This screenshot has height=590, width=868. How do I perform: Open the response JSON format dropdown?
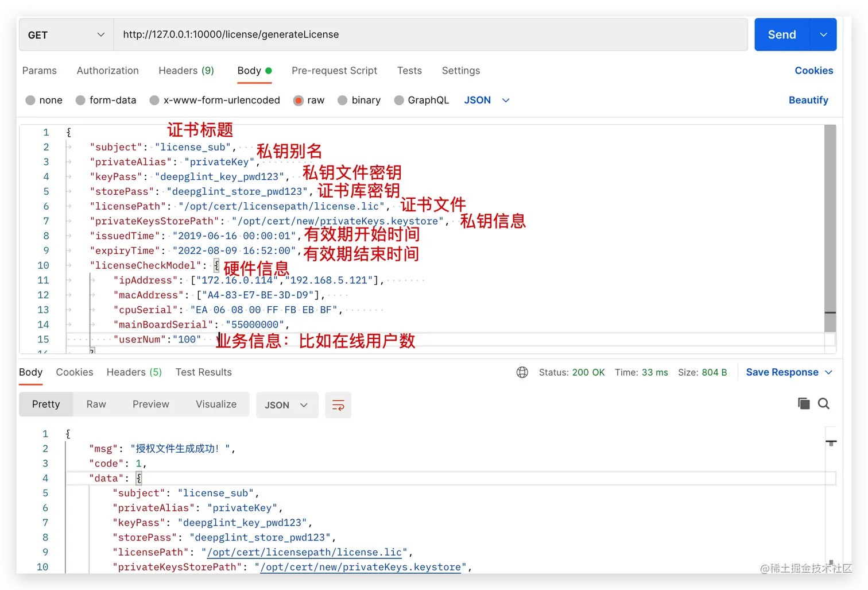[286, 405]
